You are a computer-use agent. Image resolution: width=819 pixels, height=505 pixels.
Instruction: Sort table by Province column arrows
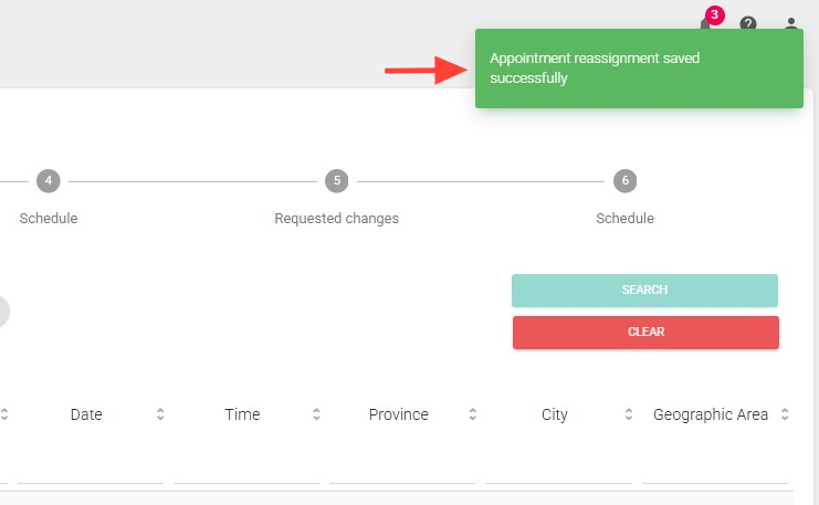pos(472,414)
